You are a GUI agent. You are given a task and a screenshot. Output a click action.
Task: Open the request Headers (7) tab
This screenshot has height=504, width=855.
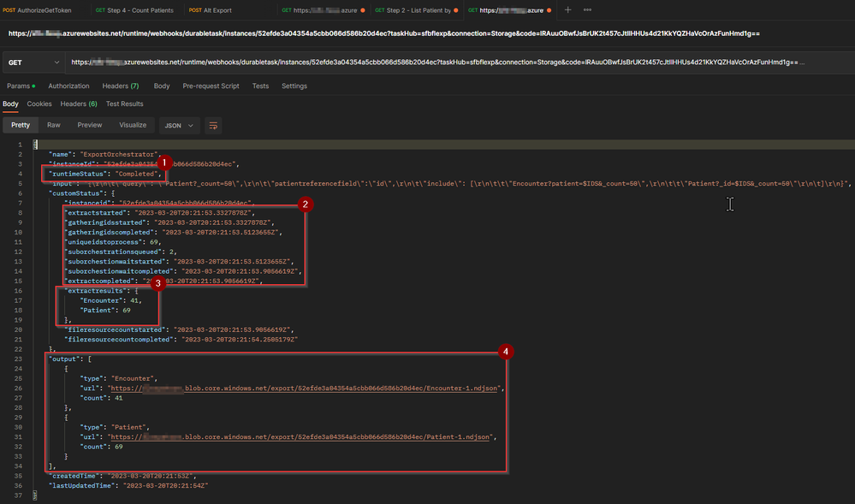click(121, 86)
